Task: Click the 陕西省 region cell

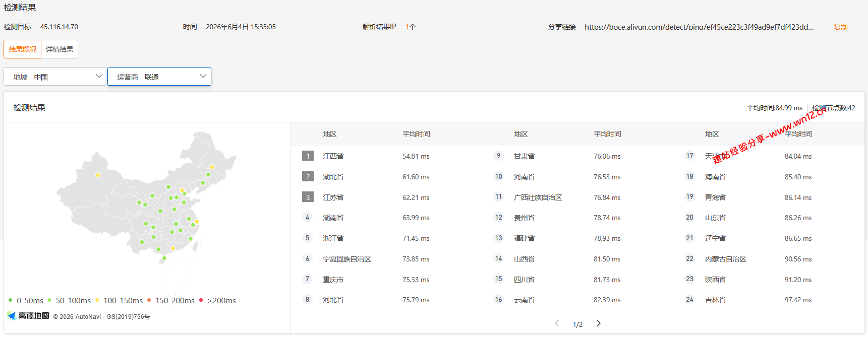Action: pos(716,280)
